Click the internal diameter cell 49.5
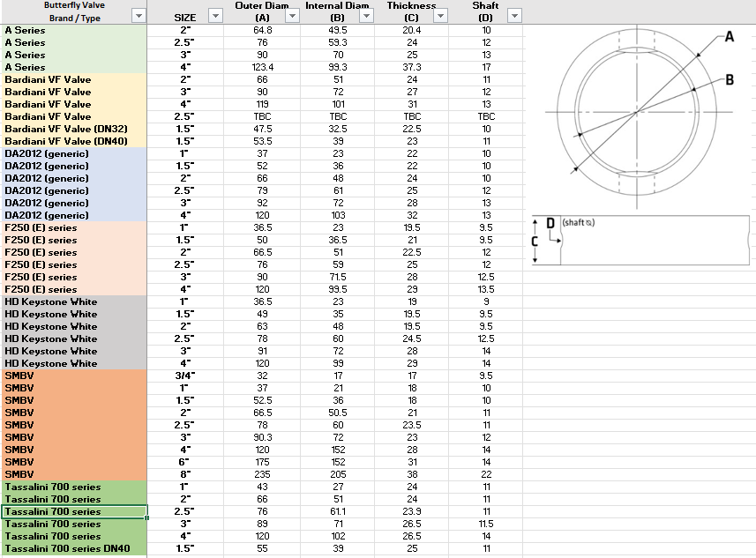Image resolution: width=756 pixels, height=558 pixels. point(338,30)
